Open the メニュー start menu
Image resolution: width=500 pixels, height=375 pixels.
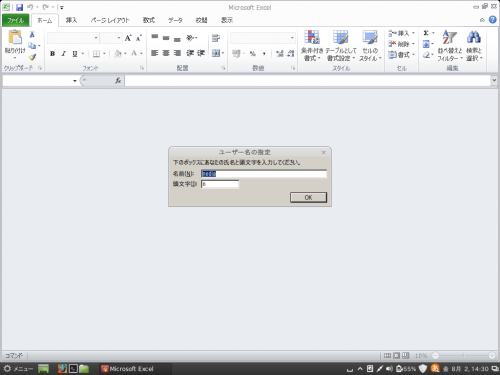(18, 369)
